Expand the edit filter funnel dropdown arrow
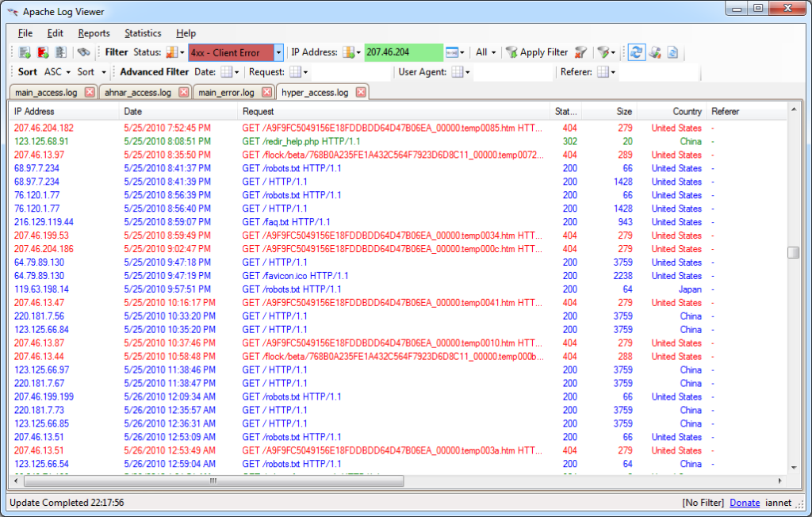 pos(613,52)
